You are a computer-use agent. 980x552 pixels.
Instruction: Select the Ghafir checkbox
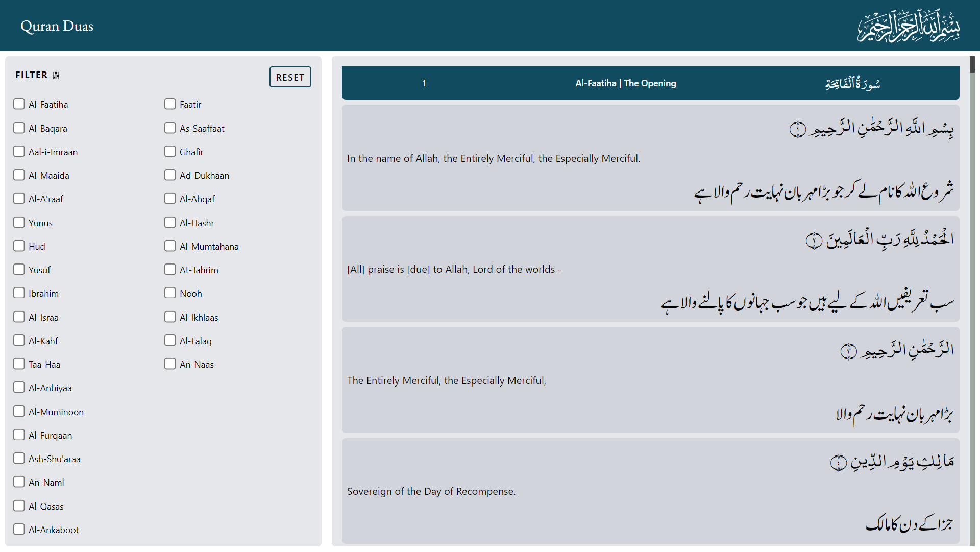click(x=170, y=151)
